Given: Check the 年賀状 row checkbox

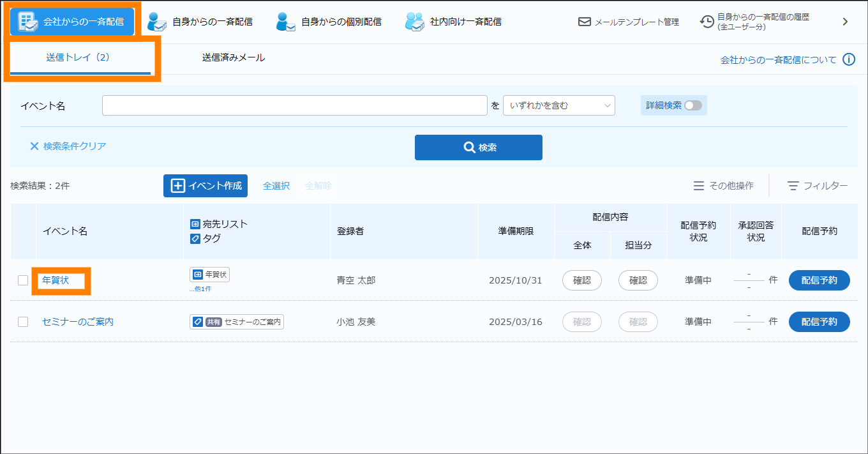Looking at the screenshot, I should (x=23, y=280).
